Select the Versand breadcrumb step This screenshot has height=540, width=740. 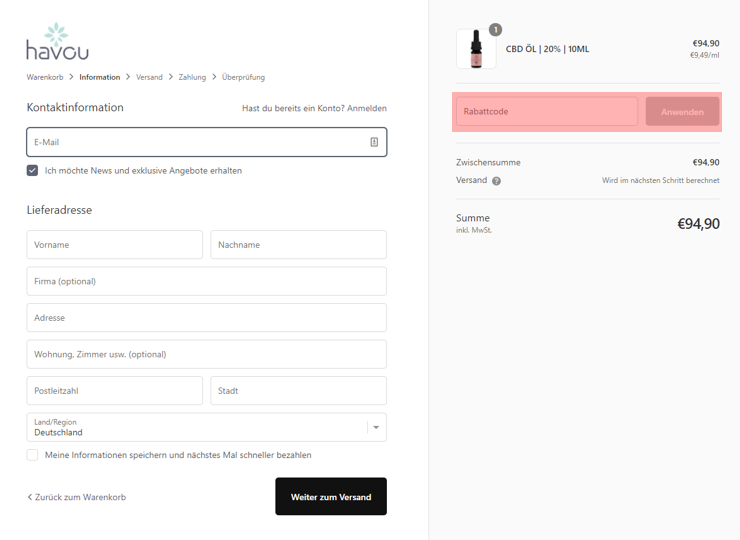pyautogui.click(x=149, y=77)
